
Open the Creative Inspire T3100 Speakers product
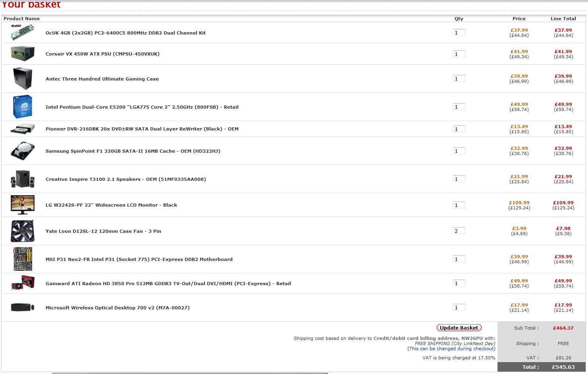click(x=126, y=179)
